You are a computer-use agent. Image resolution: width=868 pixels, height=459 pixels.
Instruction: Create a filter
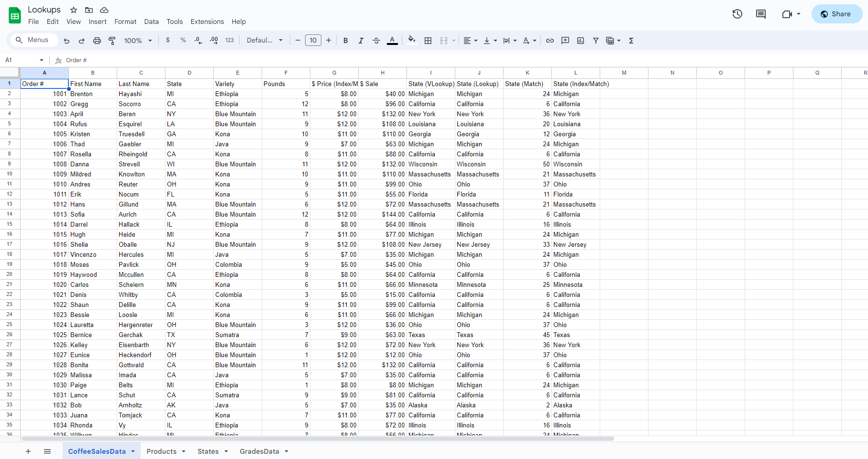pos(596,41)
